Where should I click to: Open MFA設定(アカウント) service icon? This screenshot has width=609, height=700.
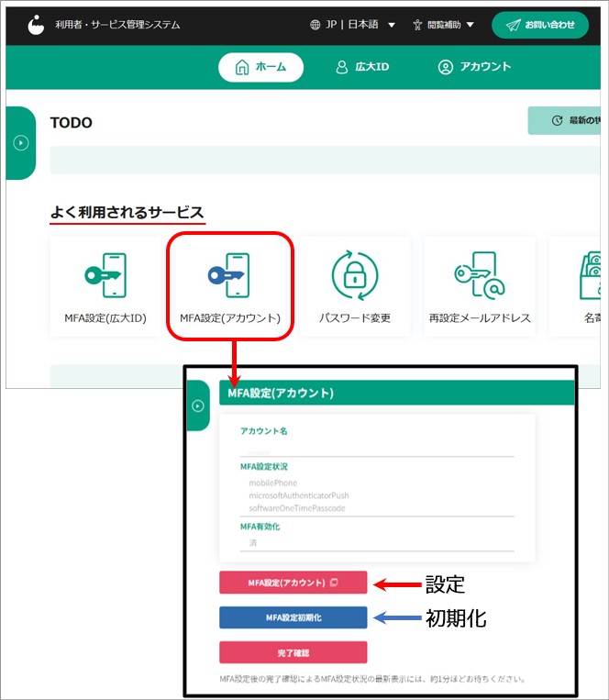[229, 276]
